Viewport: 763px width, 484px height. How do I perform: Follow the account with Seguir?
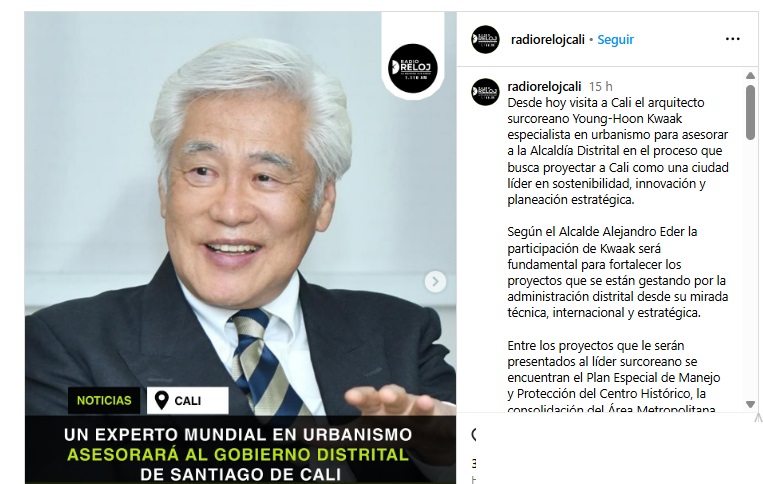pyautogui.click(x=615, y=39)
